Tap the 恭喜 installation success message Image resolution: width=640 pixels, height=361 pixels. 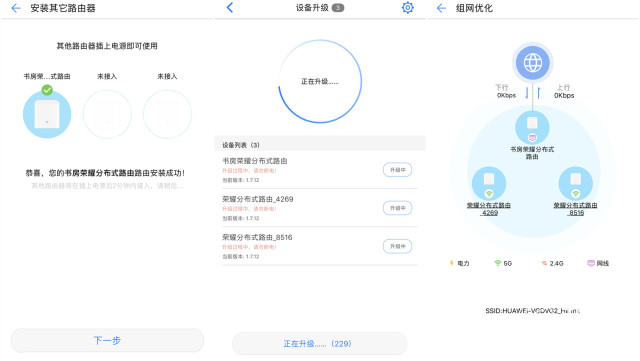click(x=105, y=173)
